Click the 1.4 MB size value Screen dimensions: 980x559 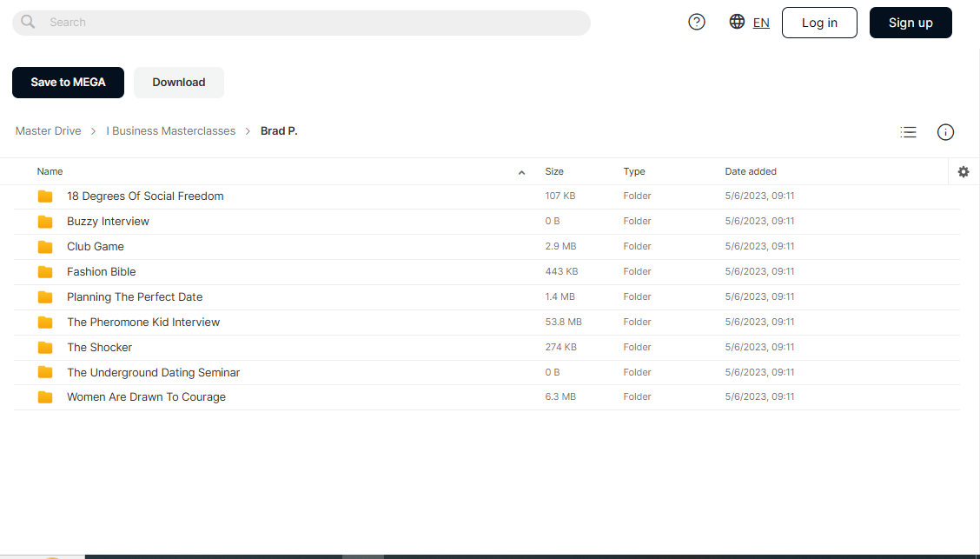click(560, 296)
